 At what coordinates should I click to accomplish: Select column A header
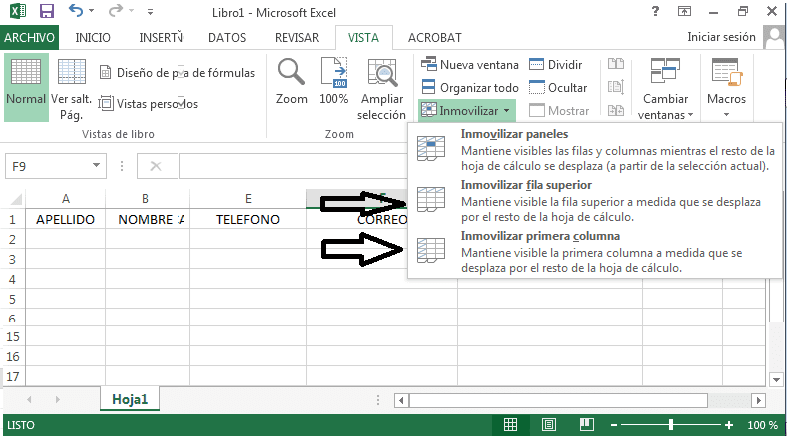coord(66,198)
